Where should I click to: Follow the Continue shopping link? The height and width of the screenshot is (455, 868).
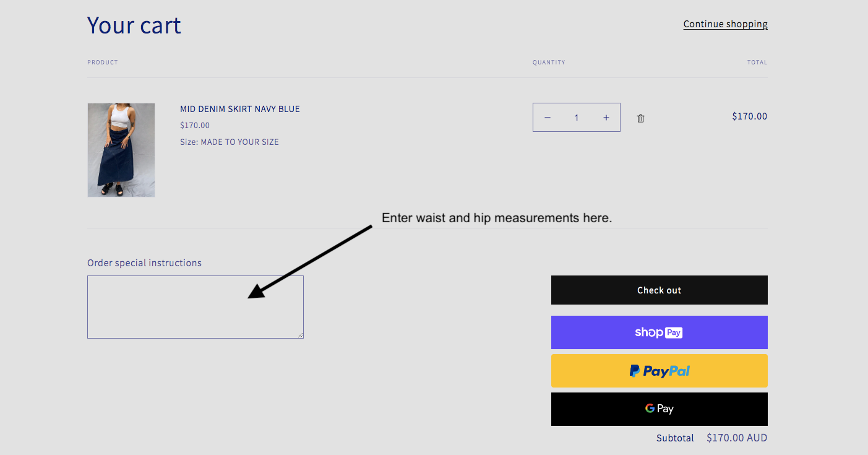[725, 24]
